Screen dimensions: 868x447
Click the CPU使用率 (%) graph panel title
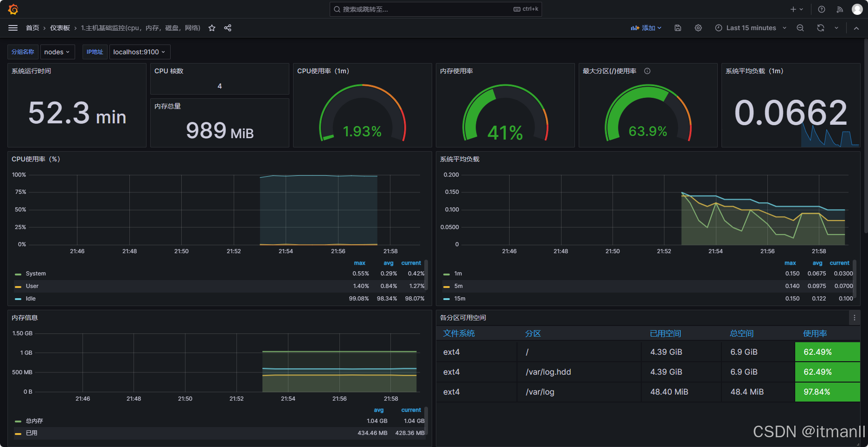tap(36, 159)
